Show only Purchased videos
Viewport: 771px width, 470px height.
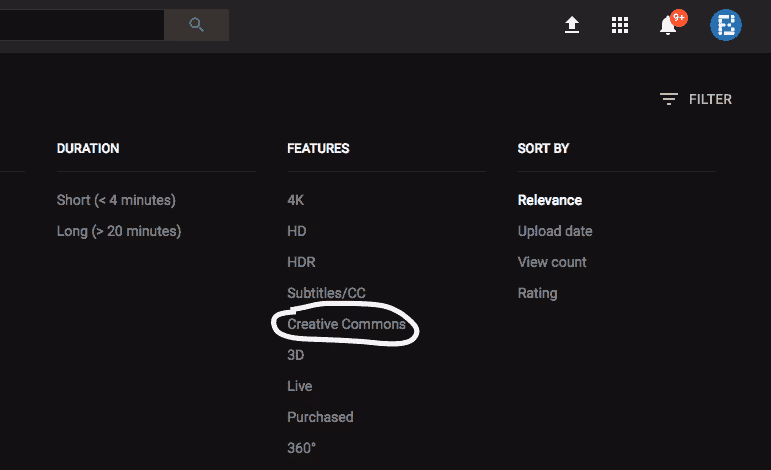coord(320,417)
